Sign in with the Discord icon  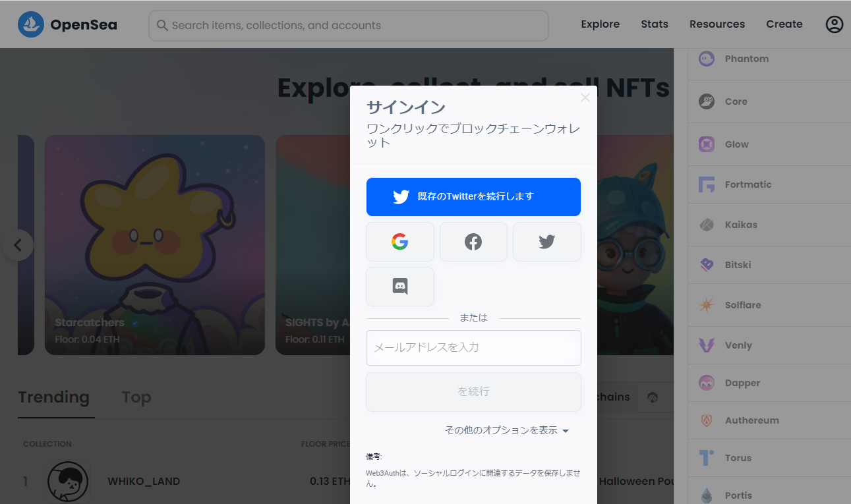coord(399,286)
